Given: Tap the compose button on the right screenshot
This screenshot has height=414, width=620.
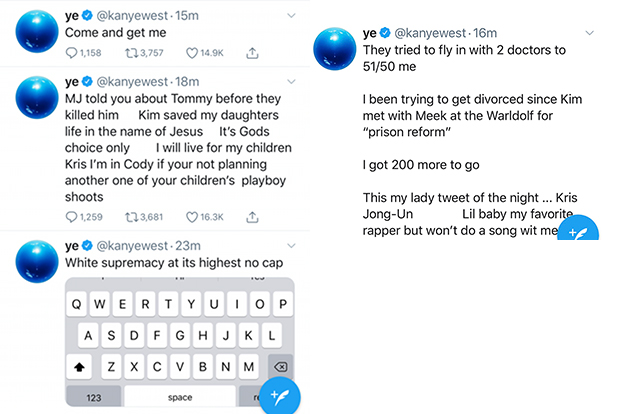Looking at the screenshot, I should point(577,232).
